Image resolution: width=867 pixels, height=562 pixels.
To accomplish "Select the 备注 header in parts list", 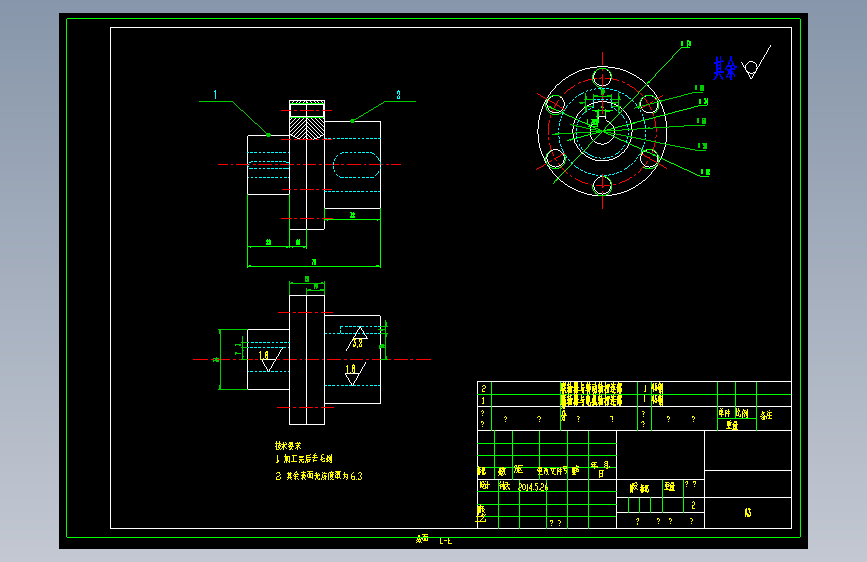I will coord(766,415).
